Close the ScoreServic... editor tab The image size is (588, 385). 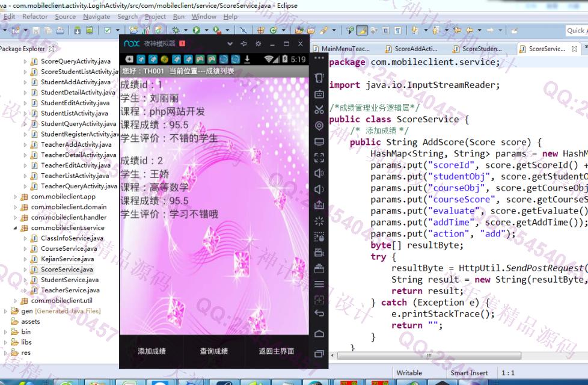(574, 49)
